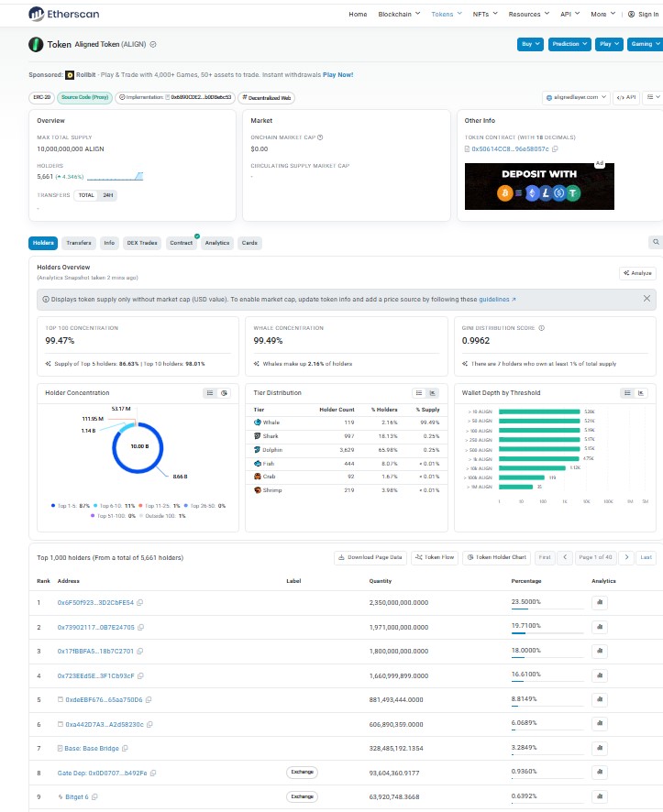Viewport: 663px width, 812px height.
Task: Click Play Now! sponsored link
Action: [337, 74]
